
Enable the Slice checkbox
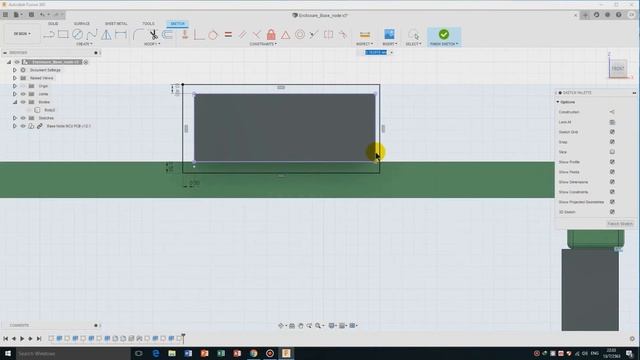coord(612,152)
